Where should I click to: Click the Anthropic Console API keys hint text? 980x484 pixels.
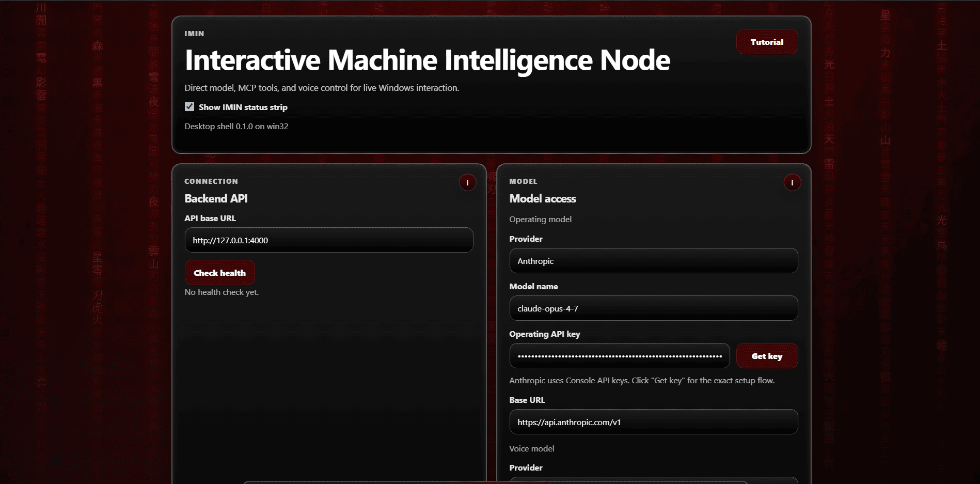tap(642, 381)
